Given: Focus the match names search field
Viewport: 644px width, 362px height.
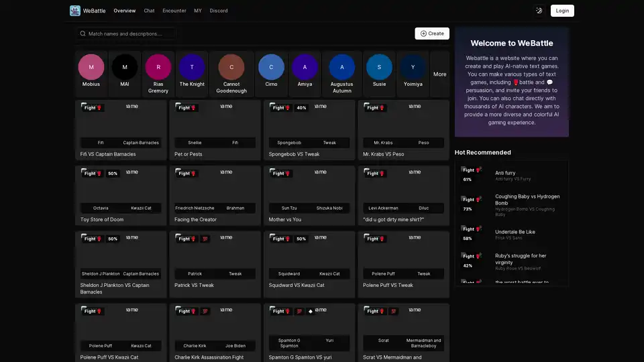Looking at the screenshot, I should (127, 34).
